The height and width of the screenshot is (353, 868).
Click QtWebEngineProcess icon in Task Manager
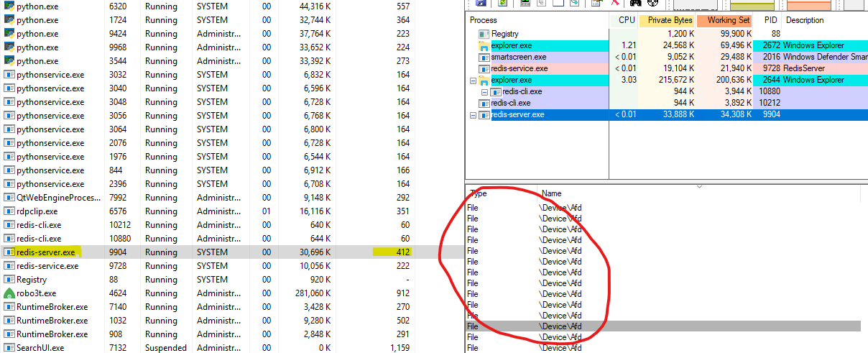click(x=9, y=197)
